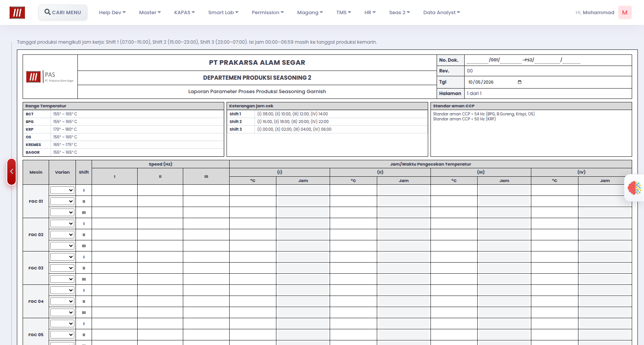Image resolution: width=644 pixels, height=345 pixels.
Task: Click check (I) Jam cell, FGC 01 shift I
Action: click(303, 190)
